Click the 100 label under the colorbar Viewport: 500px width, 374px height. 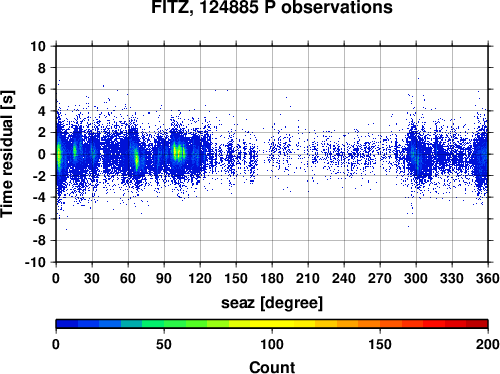click(x=272, y=344)
